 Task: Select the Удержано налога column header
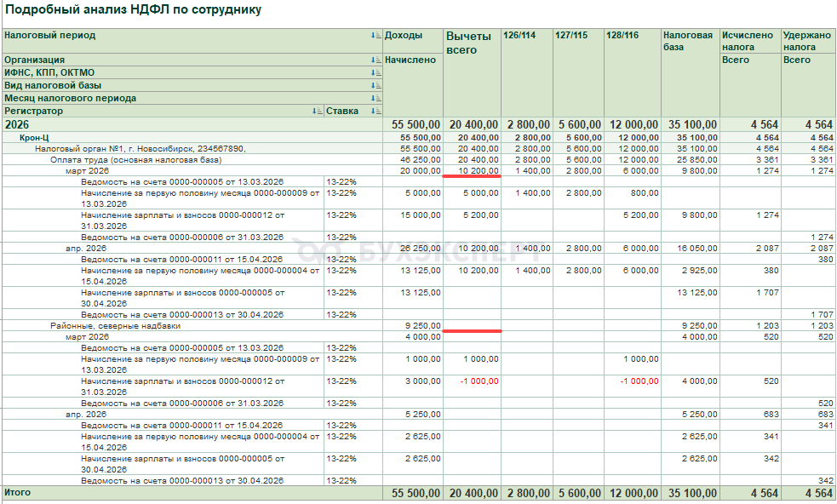pyautogui.click(x=808, y=41)
